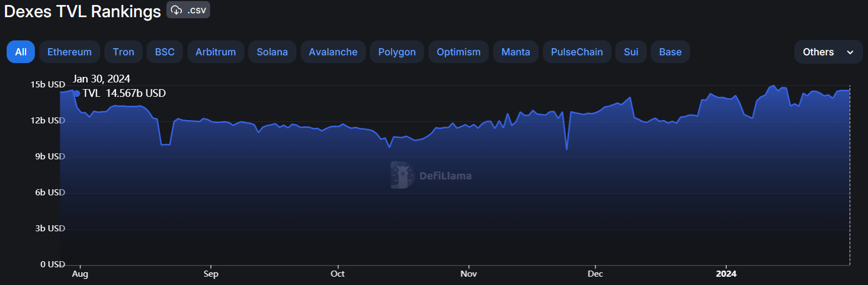The height and width of the screenshot is (285, 868).
Task: Click the Aug label on the time axis
Action: point(80,274)
